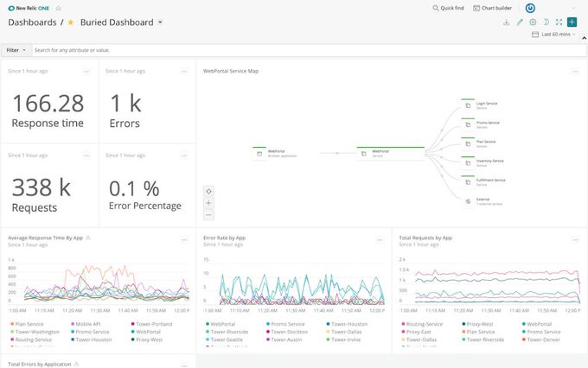The height and width of the screenshot is (368, 588).
Task: Toggle Tower-Irvine series in Error Rate legend
Action: click(343, 339)
